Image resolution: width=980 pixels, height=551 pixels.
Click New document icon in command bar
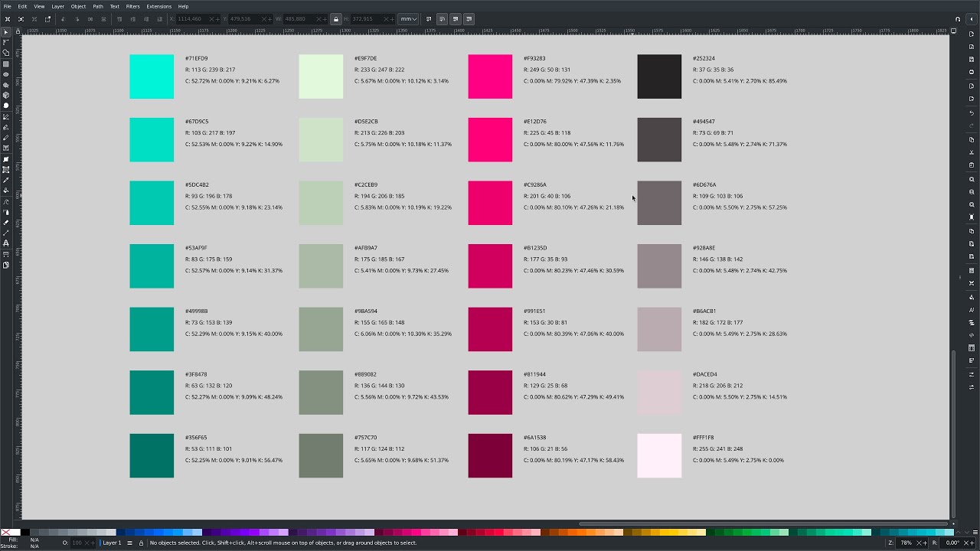[x=972, y=34]
